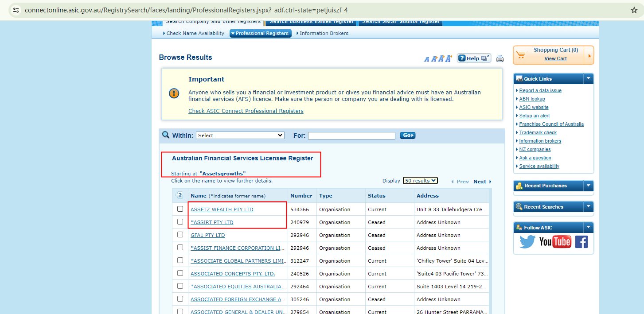Tick checkbox for *ASSOCIATE GLOBAL PARTNERS

pos(180,260)
